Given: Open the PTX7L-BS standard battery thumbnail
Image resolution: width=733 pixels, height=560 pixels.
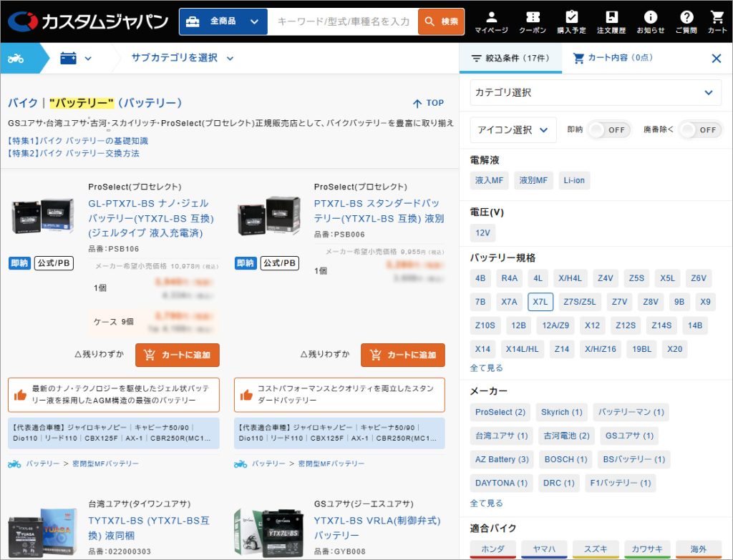Looking at the screenshot, I should tap(269, 216).
